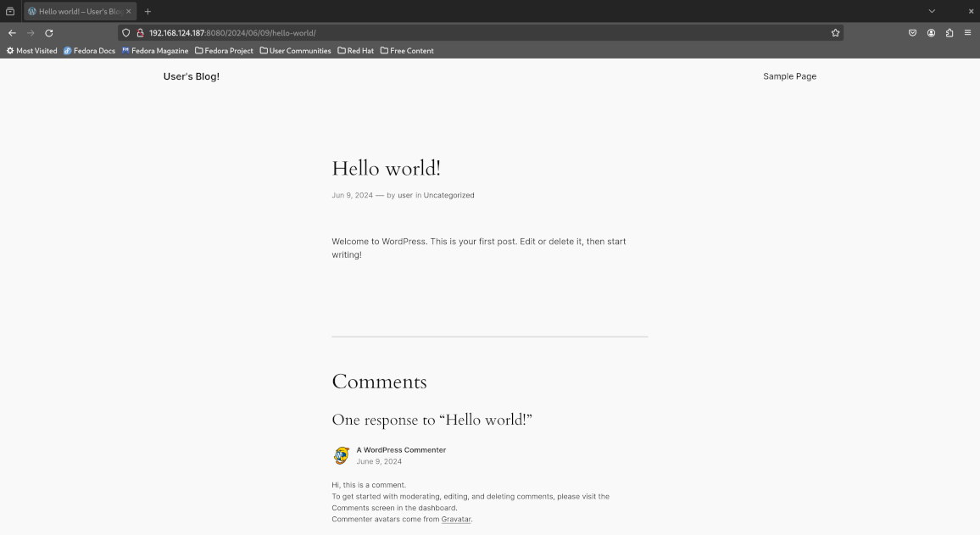Screen dimensions: 980x535
Task: Click the insecure connection padlock icon
Action: point(141,33)
